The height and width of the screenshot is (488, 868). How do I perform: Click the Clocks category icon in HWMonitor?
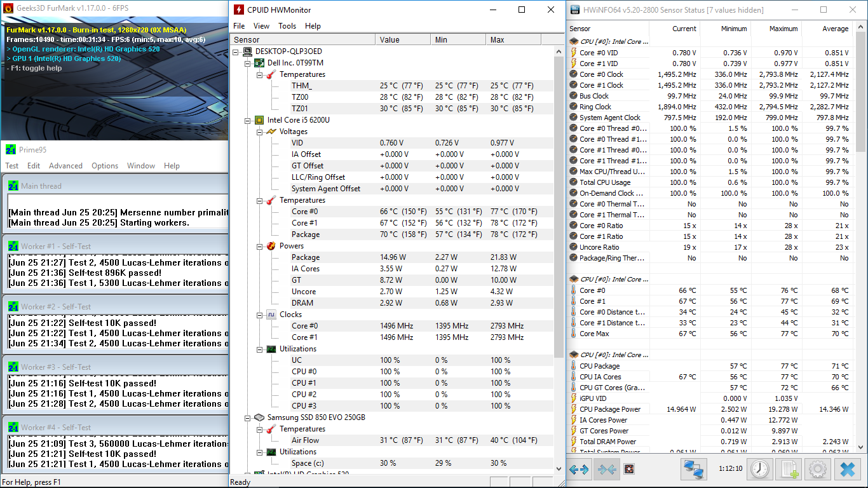[x=271, y=315]
